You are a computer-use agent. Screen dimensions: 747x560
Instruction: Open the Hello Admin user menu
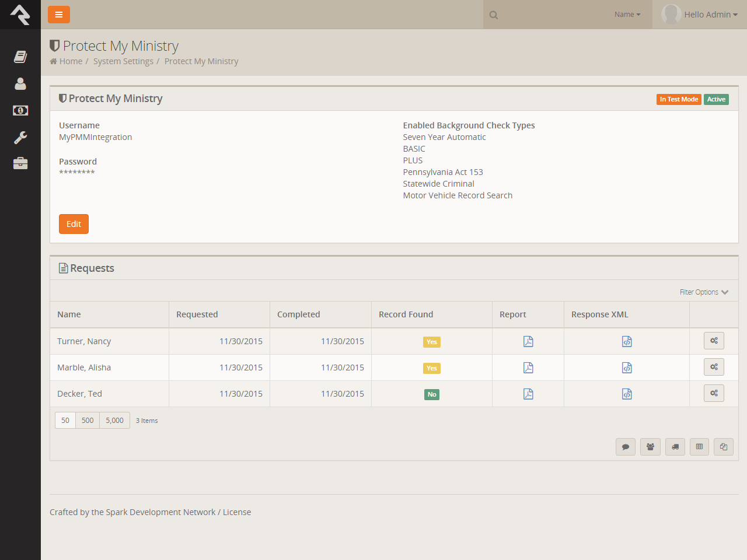(x=711, y=15)
